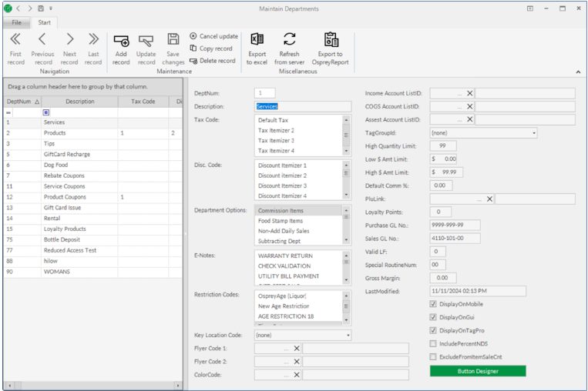Uncheck the DisplayOnMobile checkbox
This screenshot has width=588, height=391.
pos(433,304)
